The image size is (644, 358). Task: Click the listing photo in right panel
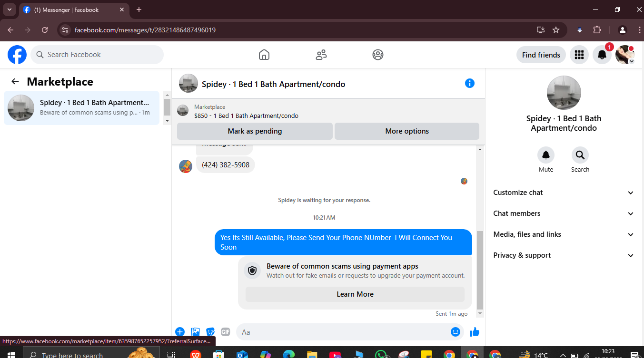[x=564, y=93]
